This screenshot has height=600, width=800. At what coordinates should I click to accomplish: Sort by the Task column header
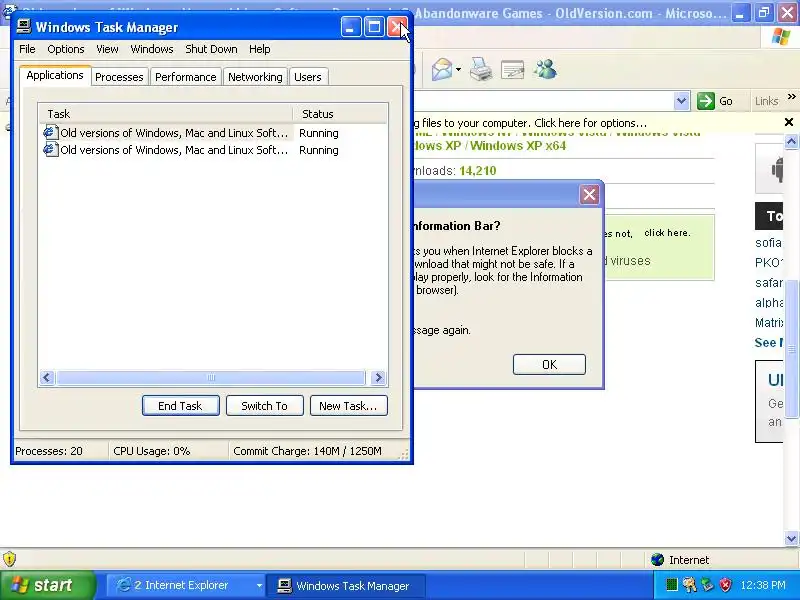pyautogui.click(x=165, y=114)
